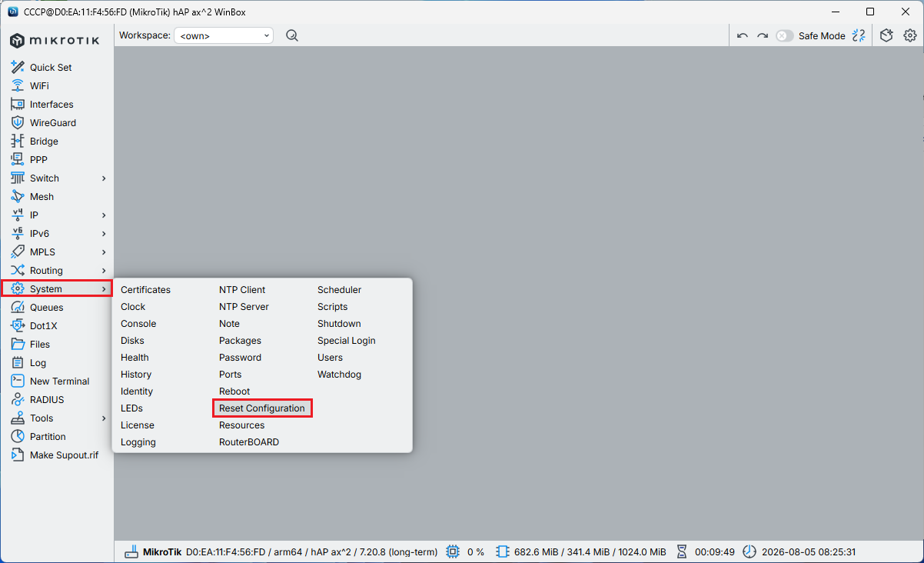Expand the Switch submenu
Viewport: 924px width, 563px height.
pos(104,178)
